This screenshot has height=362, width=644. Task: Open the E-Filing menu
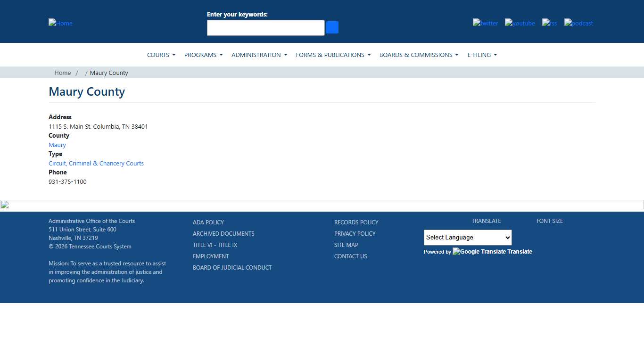[482, 55]
